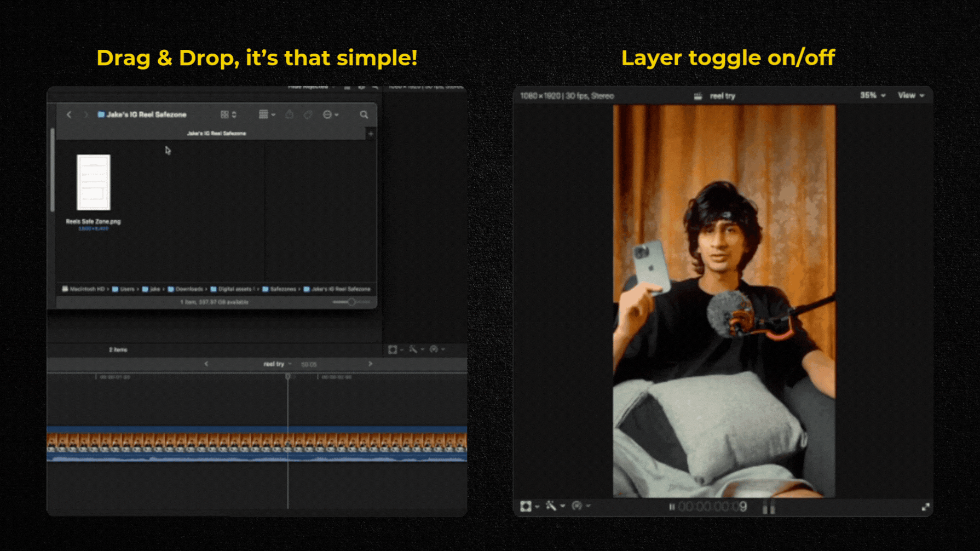Open the Finder more actions menu
This screenshot has height=551, width=980.
coord(330,114)
